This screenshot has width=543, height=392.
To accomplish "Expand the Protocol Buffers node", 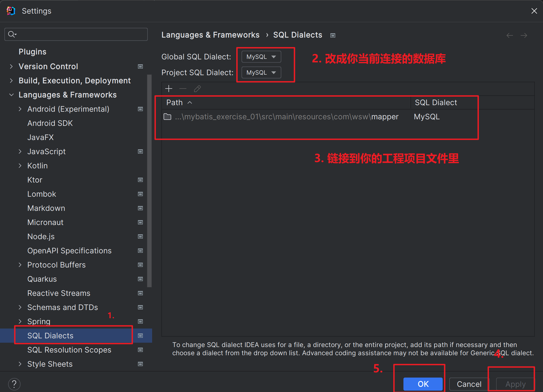I will pyautogui.click(x=20, y=265).
